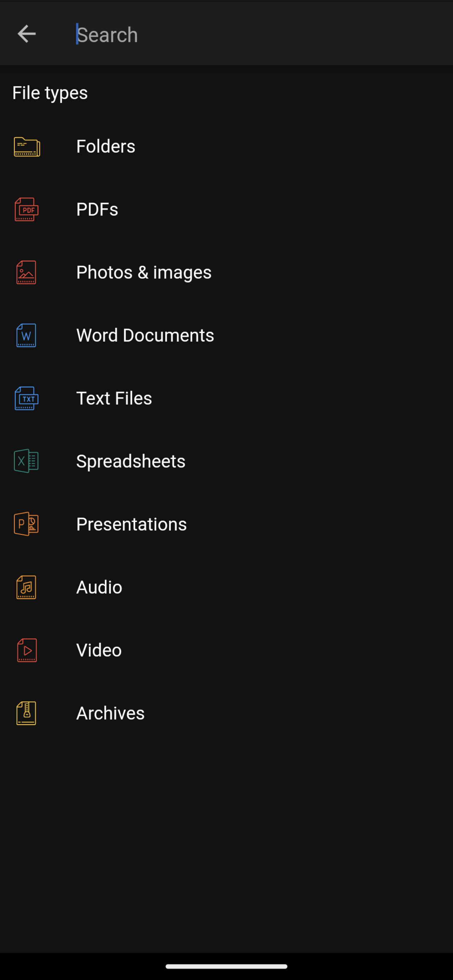The width and height of the screenshot is (453, 980).
Task: Tap the red PDF file icon
Action: (x=26, y=209)
